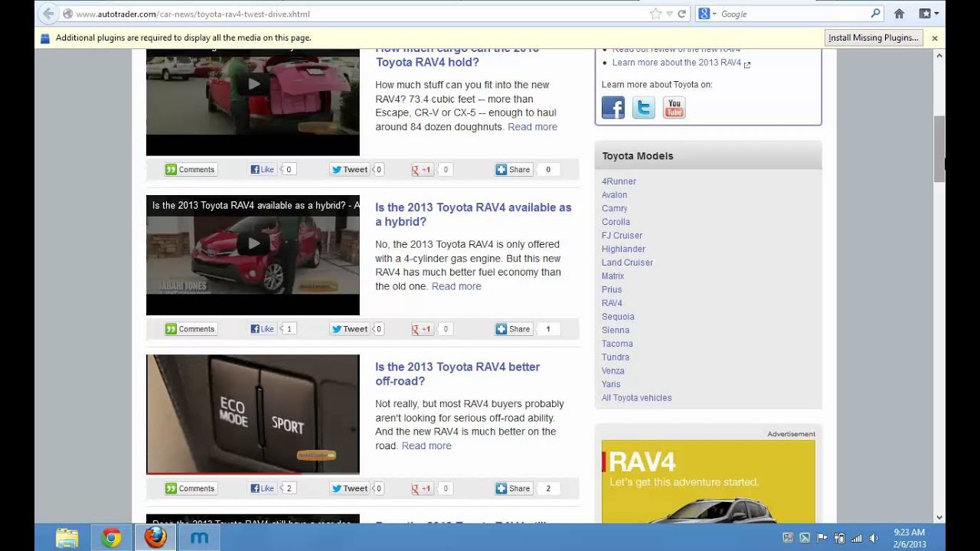Select Land Cruiser in Toyota Models
The width and height of the screenshot is (980, 551).
(x=627, y=262)
